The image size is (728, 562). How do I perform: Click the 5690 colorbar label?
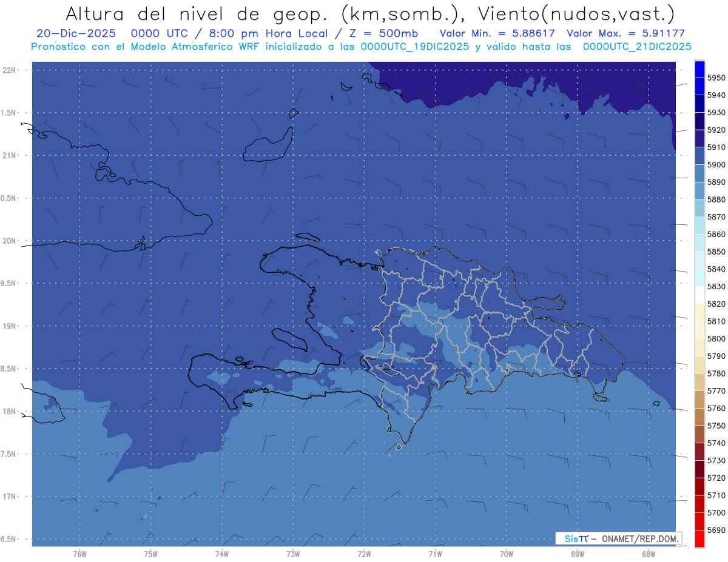716,530
